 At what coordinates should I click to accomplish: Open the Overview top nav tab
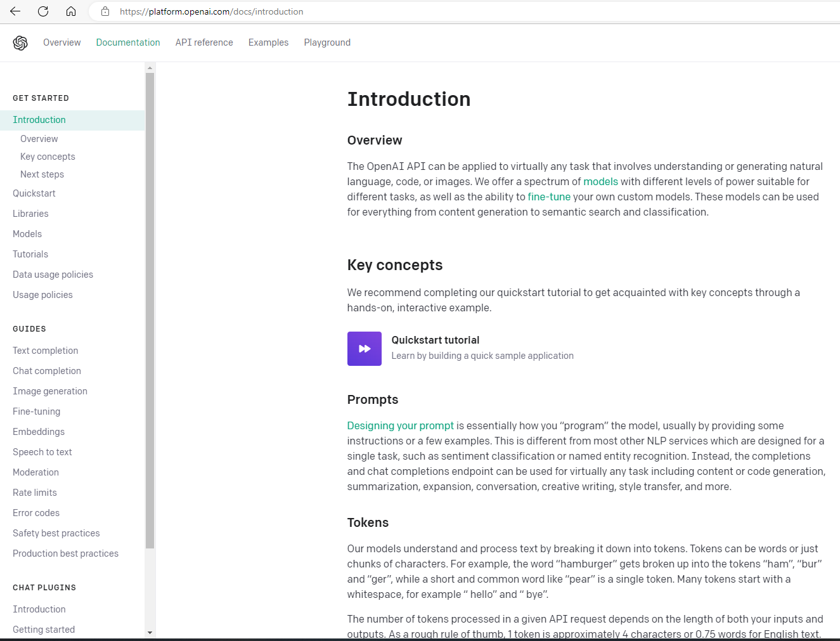click(x=62, y=42)
